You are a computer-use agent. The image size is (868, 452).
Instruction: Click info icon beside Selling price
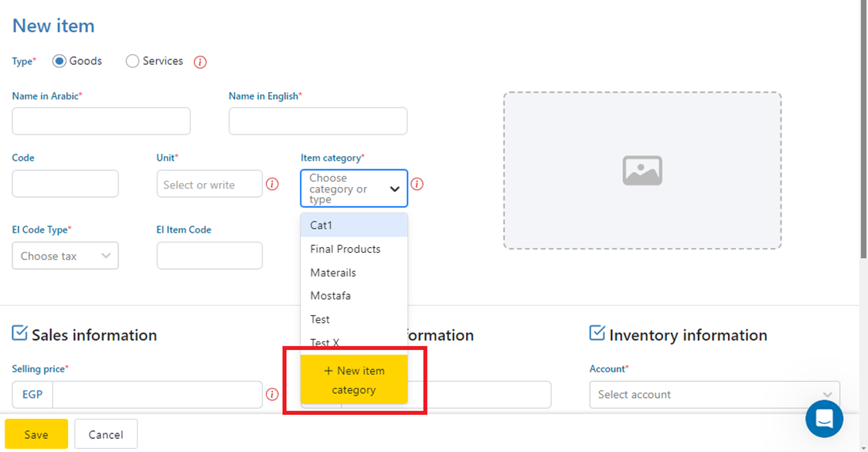pos(272,395)
